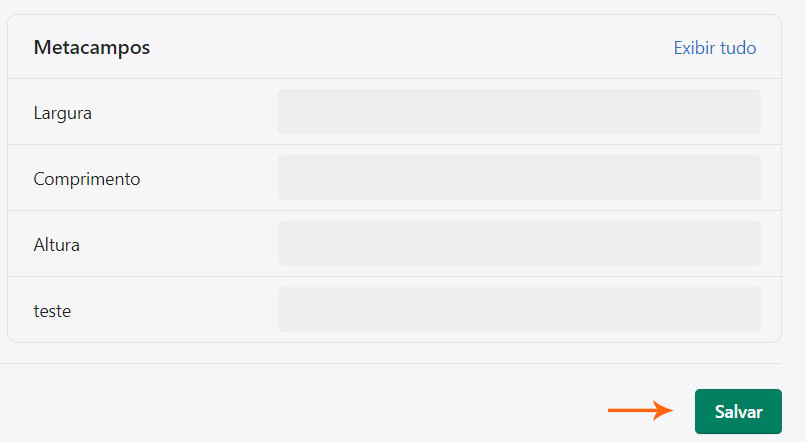Click the Altura row label
Screen dimensions: 806x442
coord(56,245)
